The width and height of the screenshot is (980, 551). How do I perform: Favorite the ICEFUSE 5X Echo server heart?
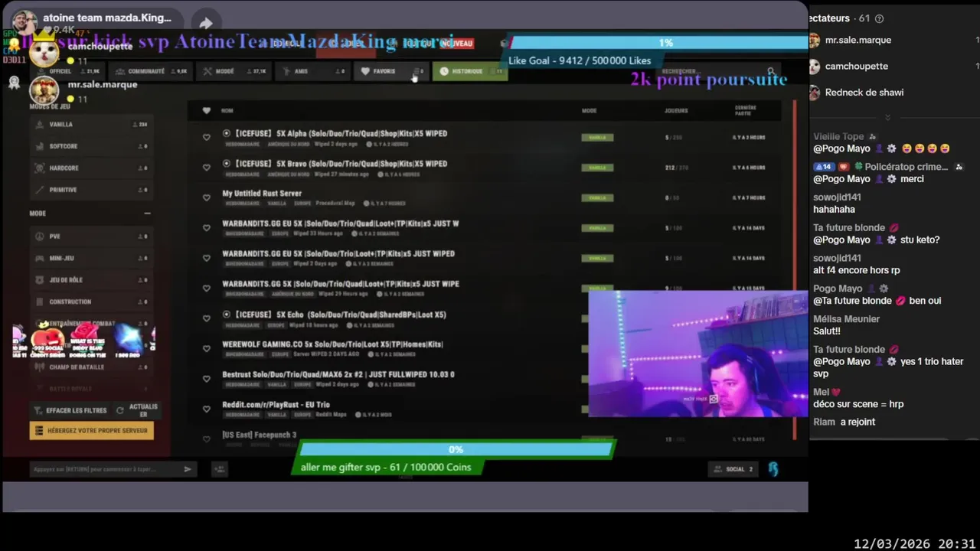pyautogui.click(x=206, y=318)
